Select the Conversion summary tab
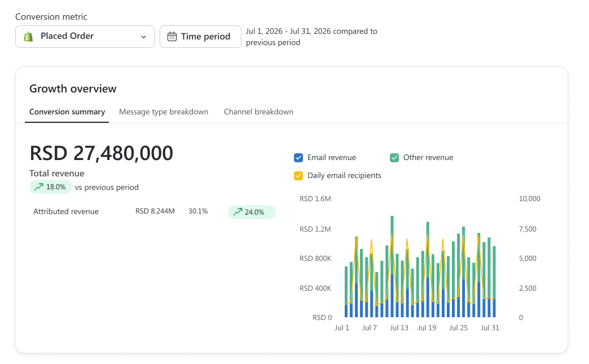This screenshot has height=364, width=589. pyautogui.click(x=67, y=112)
